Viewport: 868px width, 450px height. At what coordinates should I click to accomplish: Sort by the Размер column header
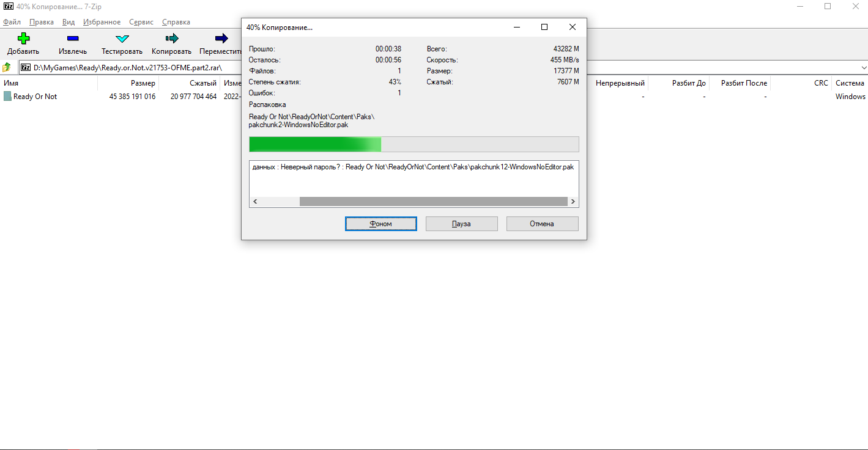(128, 83)
